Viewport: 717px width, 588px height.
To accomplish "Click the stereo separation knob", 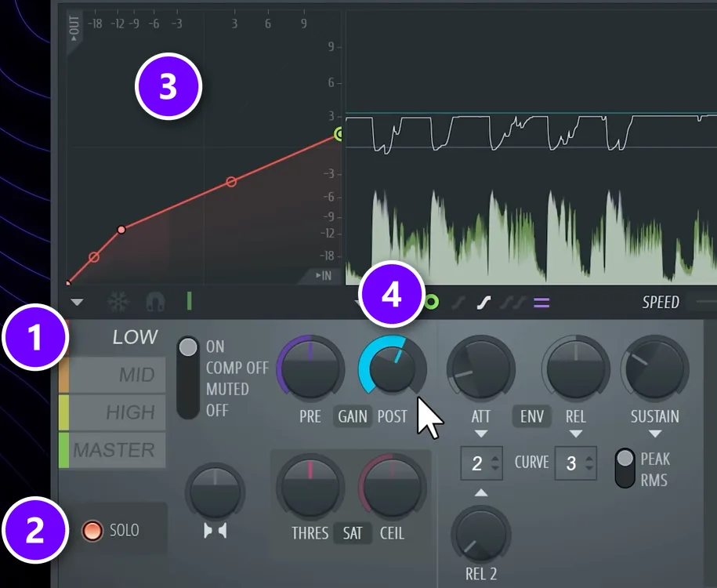I will [215, 492].
